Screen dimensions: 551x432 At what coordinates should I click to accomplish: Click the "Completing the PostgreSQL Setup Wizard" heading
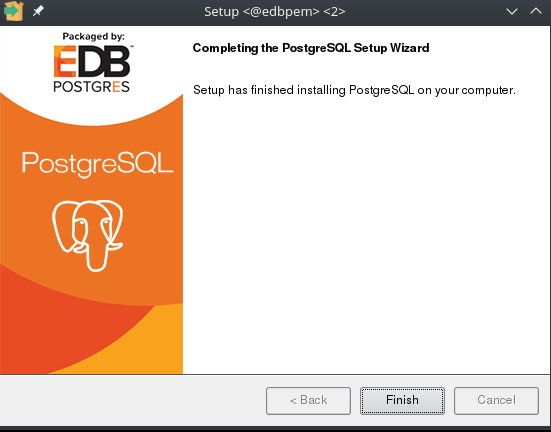coord(311,48)
